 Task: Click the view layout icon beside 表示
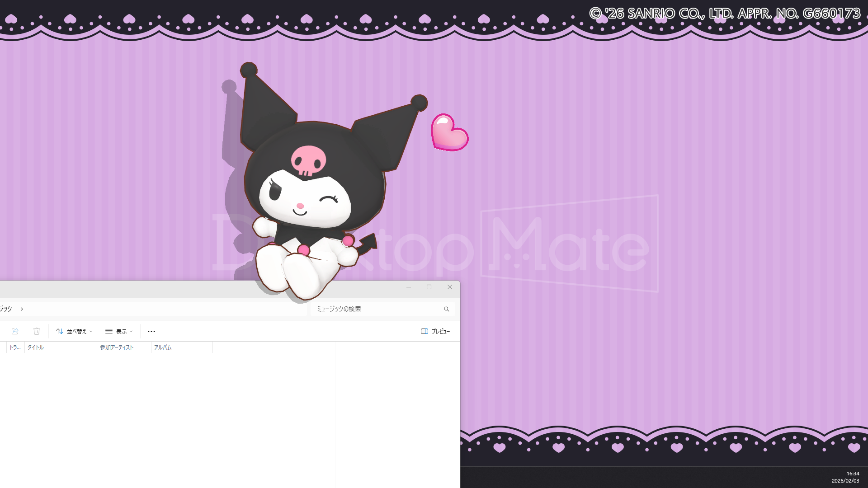point(108,331)
